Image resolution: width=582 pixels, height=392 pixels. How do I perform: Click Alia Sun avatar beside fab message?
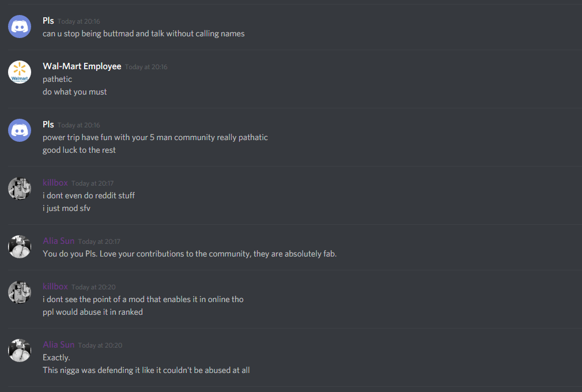coord(19,247)
